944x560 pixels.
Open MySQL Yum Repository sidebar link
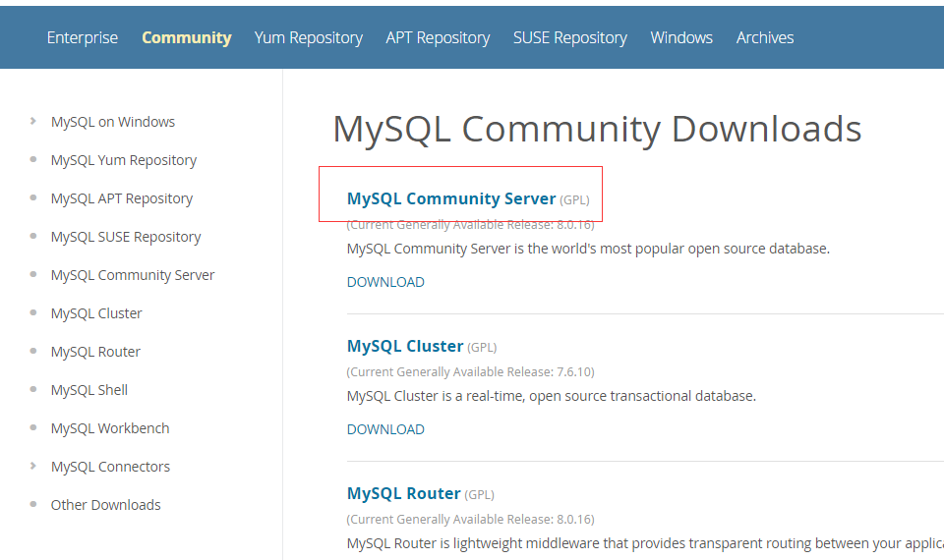point(124,160)
